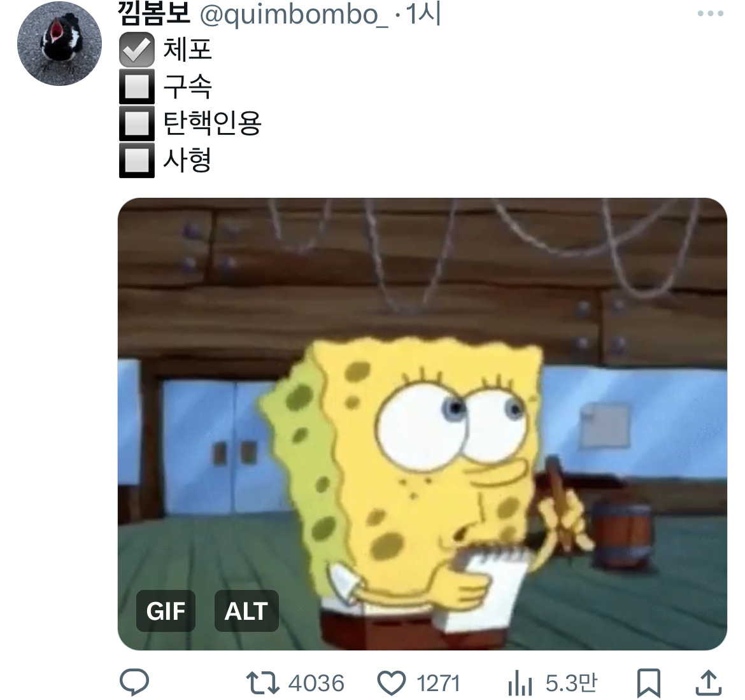
Task: Click the retweet count 4036
Action: click(316, 683)
